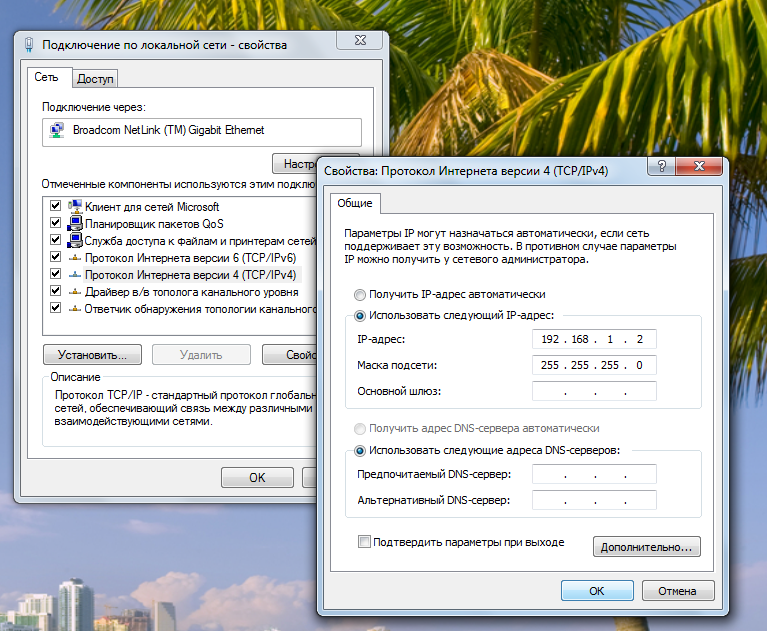Select Получить IP-адрес автоматически option
The width and height of the screenshot is (767, 631).
pos(360,295)
